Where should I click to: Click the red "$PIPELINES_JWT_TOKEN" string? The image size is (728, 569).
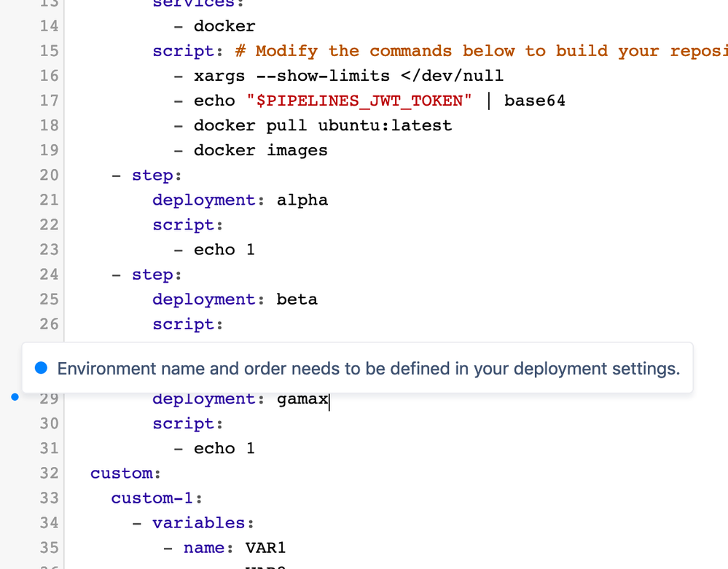tap(359, 101)
